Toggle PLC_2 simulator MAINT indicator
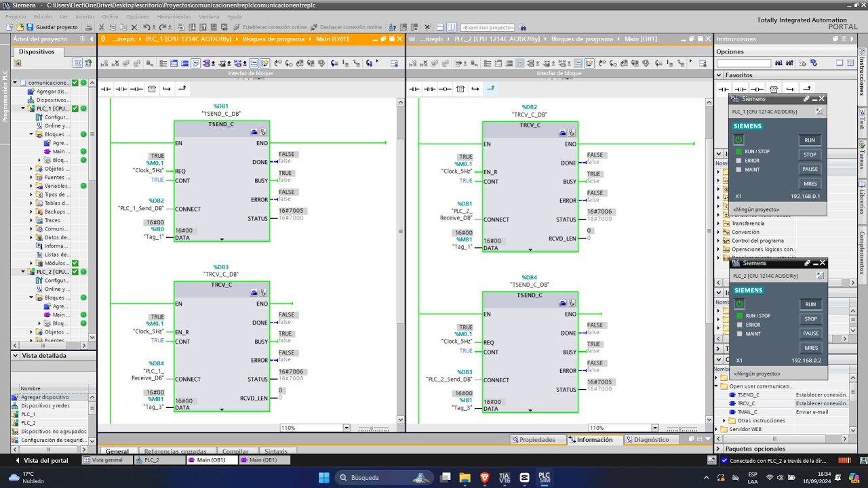This screenshot has width=868, height=488. pos(739,333)
